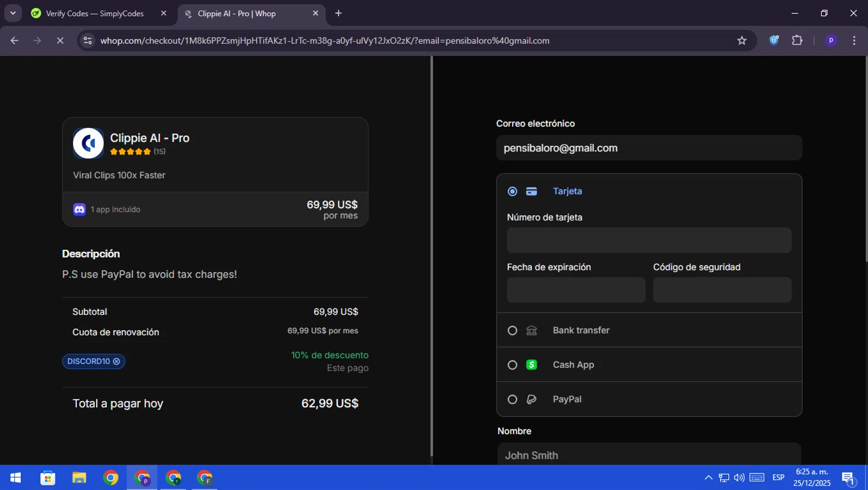This screenshot has height=490, width=868.
Task: Click the green Cash App logo icon
Action: pyautogui.click(x=531, y=365)
